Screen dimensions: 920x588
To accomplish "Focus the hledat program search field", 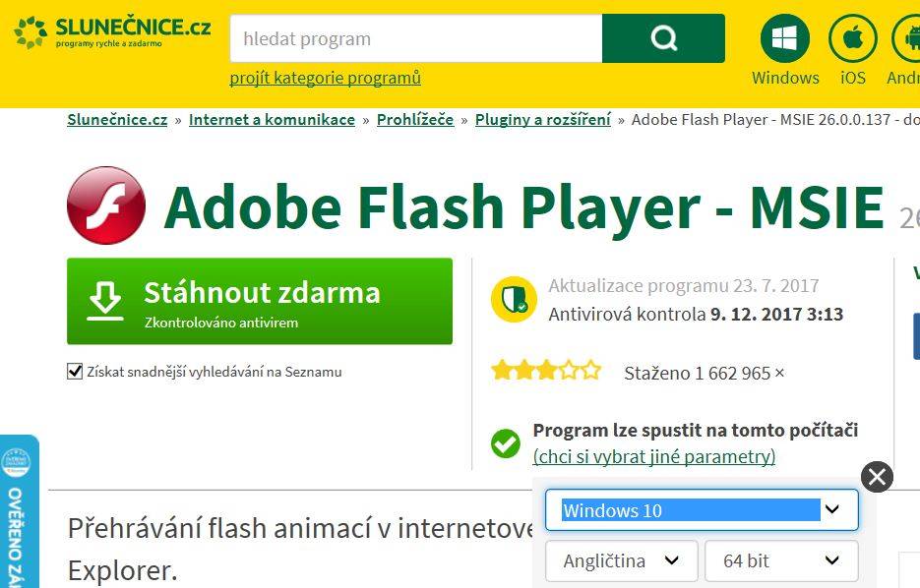I will pos(416,38).
